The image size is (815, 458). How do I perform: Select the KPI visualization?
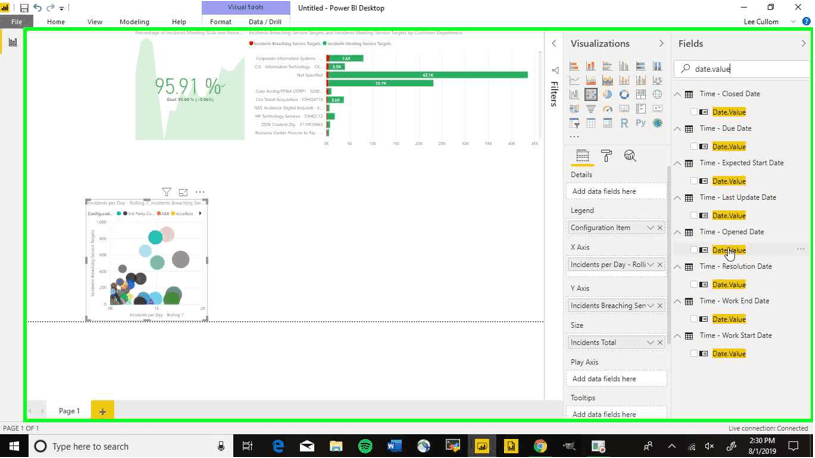point(658,109)
